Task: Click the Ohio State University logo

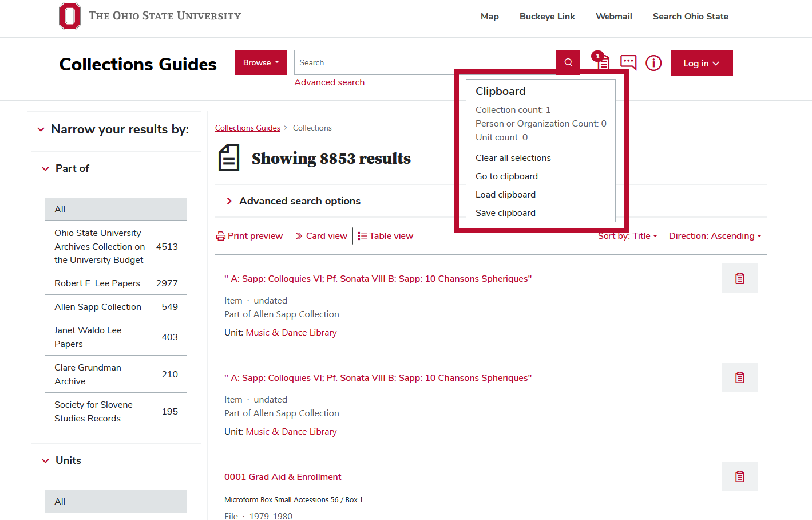Action: click(x=150, y=16)
